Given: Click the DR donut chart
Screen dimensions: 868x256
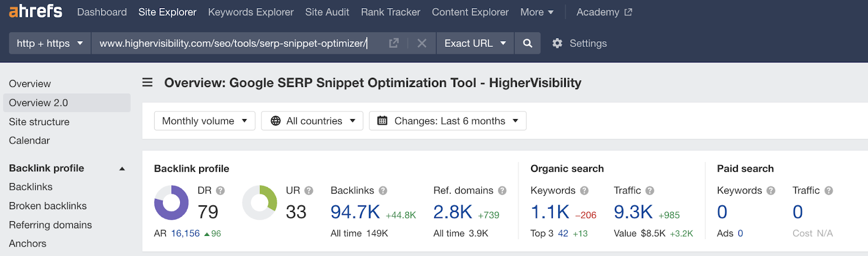Looking at the screenshot, I should [x=171, y=203].
